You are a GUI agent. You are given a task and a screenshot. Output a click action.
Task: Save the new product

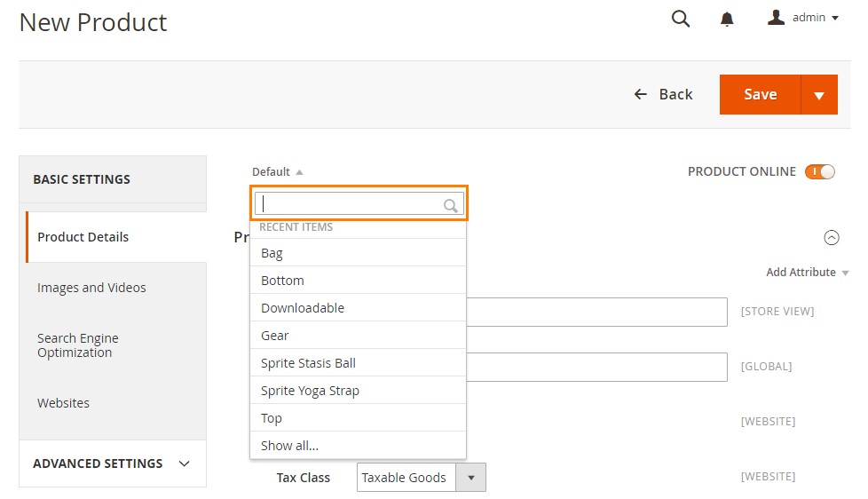point(760,94)
